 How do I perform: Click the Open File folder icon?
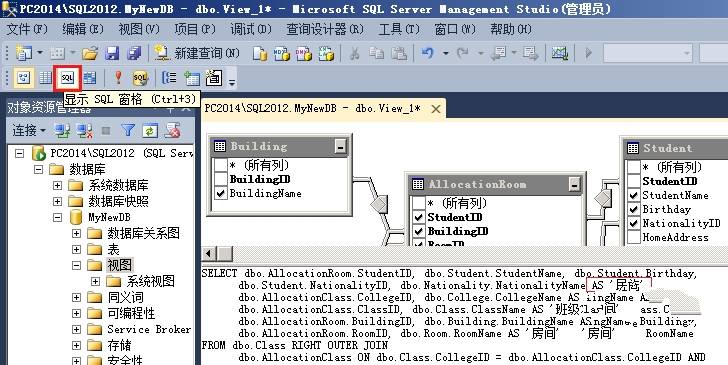click(x=90, y=53)
